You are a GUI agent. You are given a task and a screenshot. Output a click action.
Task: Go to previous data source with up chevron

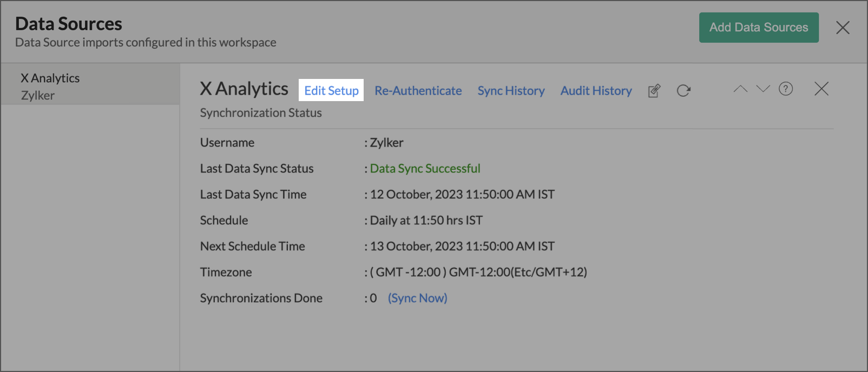[x=740, y=89]
